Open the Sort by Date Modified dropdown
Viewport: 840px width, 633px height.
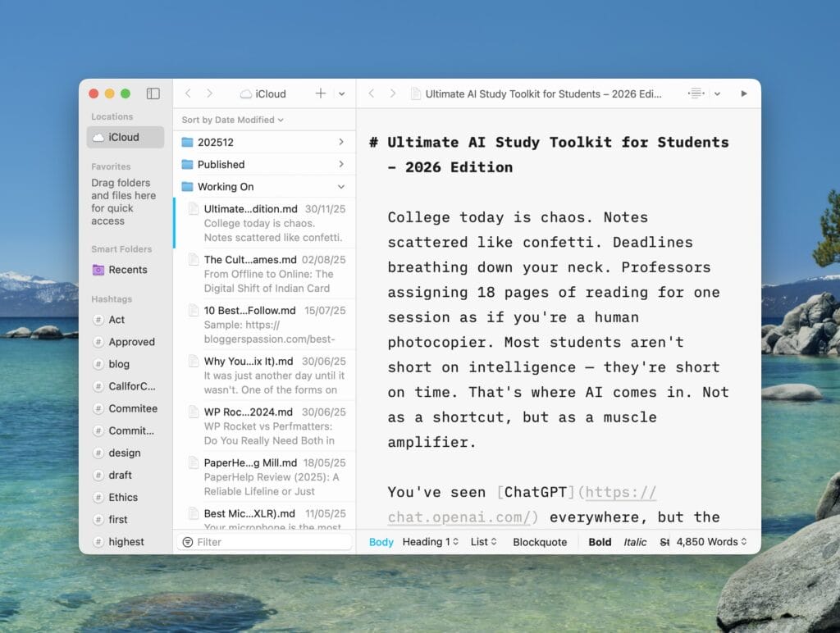(232, 120)
